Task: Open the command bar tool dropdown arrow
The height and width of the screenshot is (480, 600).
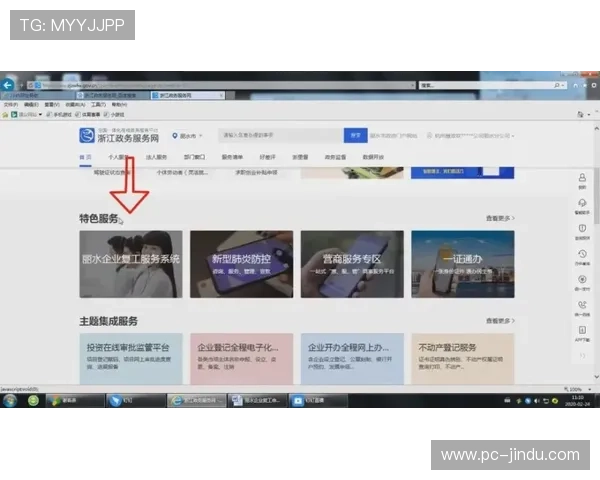Action: click(x=589, y=114)
